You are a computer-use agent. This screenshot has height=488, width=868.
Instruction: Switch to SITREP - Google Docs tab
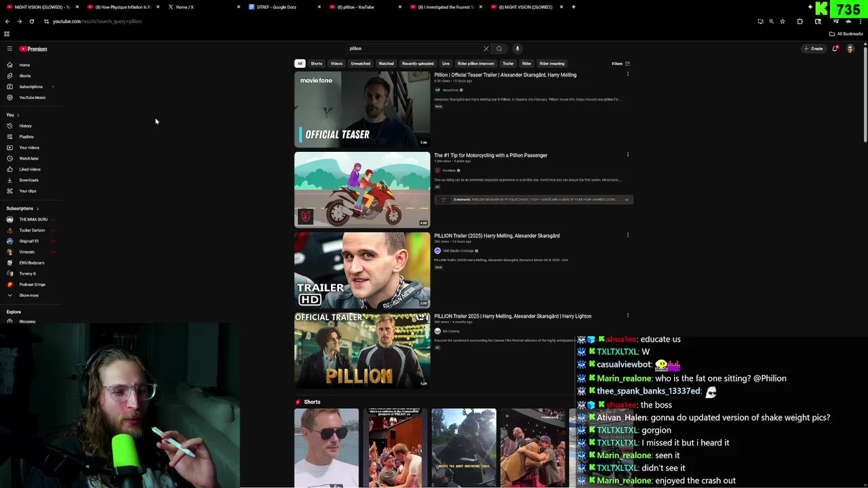[x=283, y=7]
